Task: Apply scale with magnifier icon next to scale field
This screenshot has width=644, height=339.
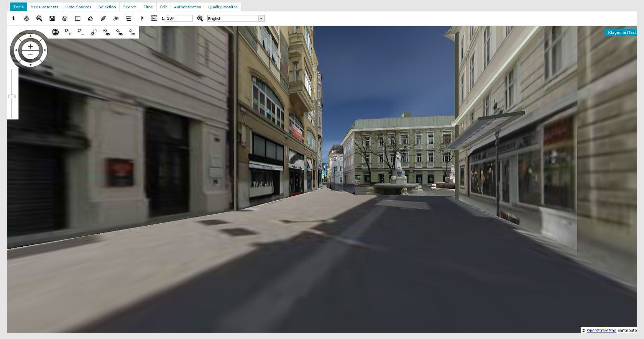Action: tap(200, 18)
